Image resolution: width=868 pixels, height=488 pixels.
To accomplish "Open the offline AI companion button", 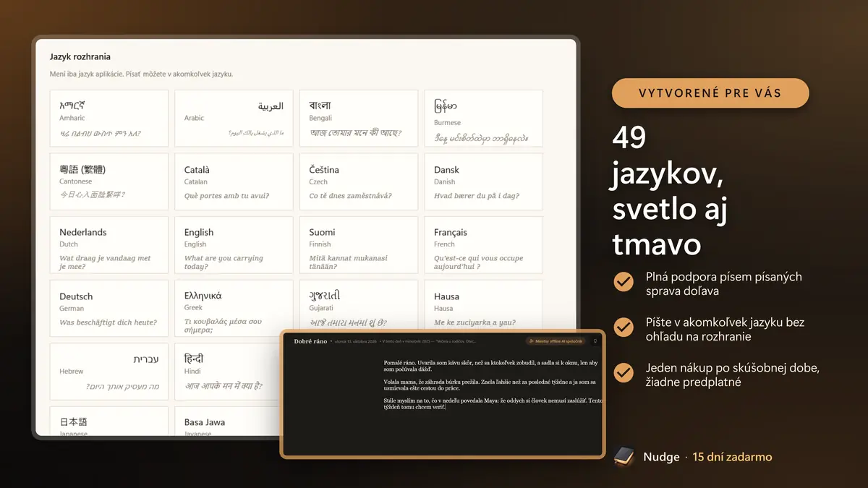I will click(x=556, y=341).
